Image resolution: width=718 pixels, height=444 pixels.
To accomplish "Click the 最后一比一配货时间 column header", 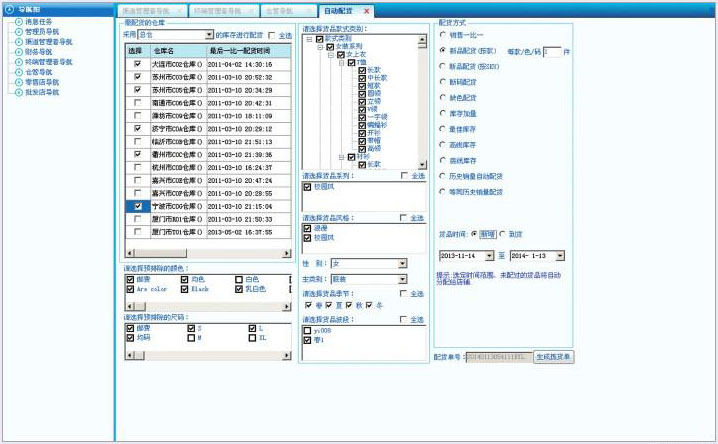I will coord(249,50).
